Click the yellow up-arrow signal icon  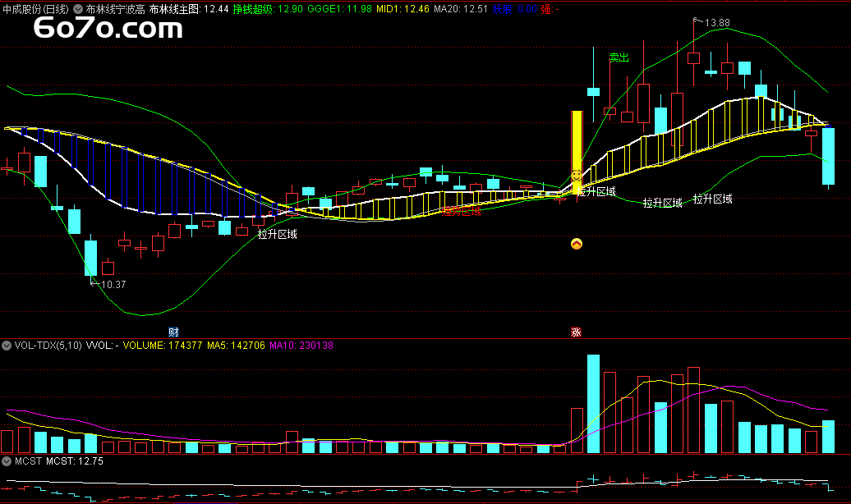click(577, 244)
